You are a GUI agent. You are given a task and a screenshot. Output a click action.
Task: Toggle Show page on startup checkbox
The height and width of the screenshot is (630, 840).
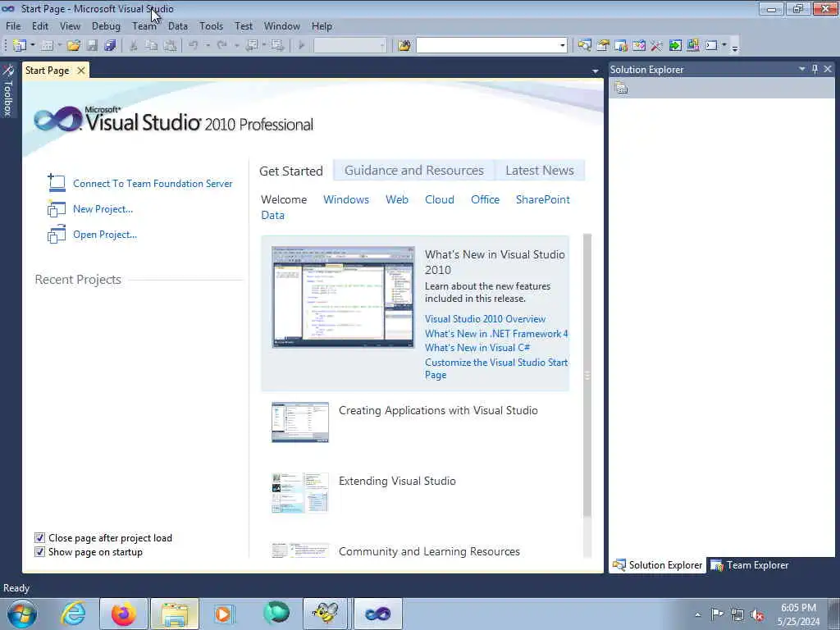point(39,552)
